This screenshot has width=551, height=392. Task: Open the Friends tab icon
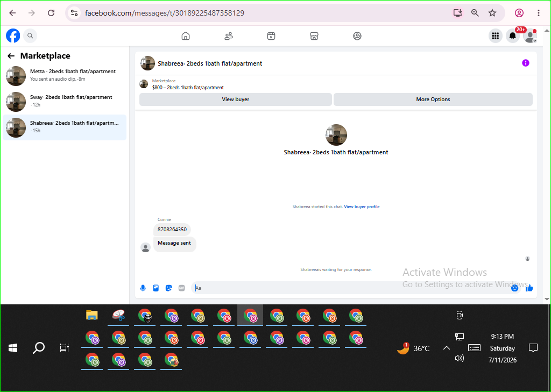point(228,36)
